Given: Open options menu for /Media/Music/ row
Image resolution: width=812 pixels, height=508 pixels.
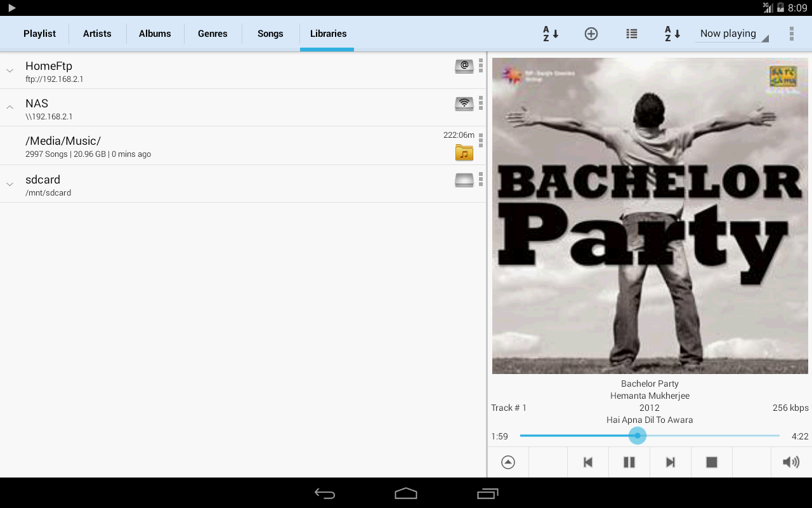Looking at the screenshot, I should point(481,140).
